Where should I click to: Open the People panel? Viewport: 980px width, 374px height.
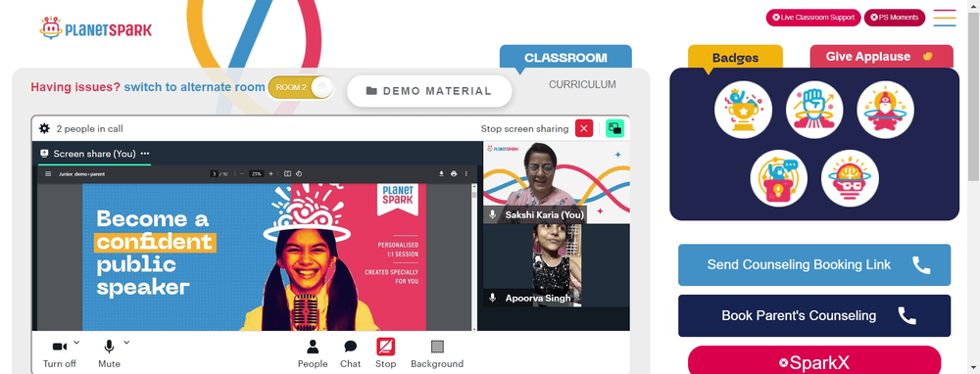[x=313, y=353]
